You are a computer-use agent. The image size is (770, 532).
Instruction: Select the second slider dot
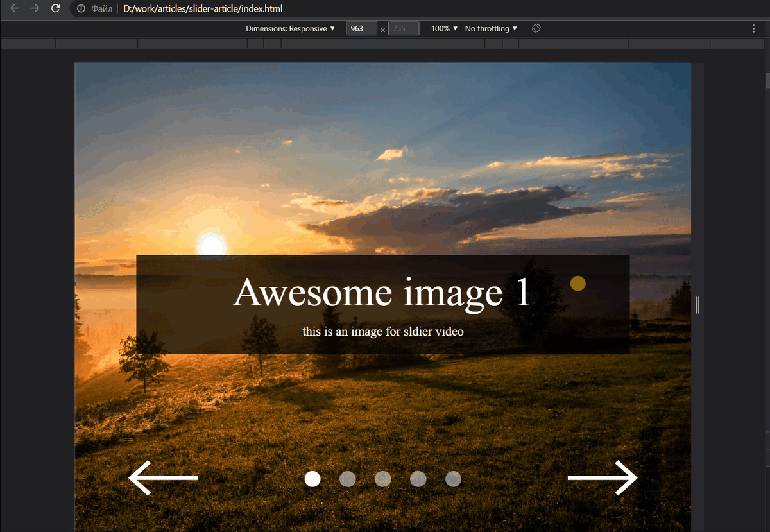click(348, 479)
